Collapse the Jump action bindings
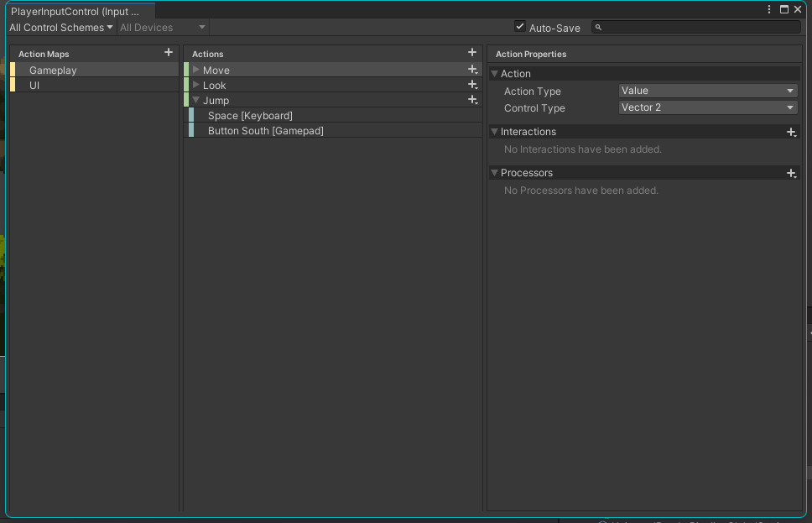Image resolution: width=812 pixels, height=523 pixels. (x=196, y=100)
